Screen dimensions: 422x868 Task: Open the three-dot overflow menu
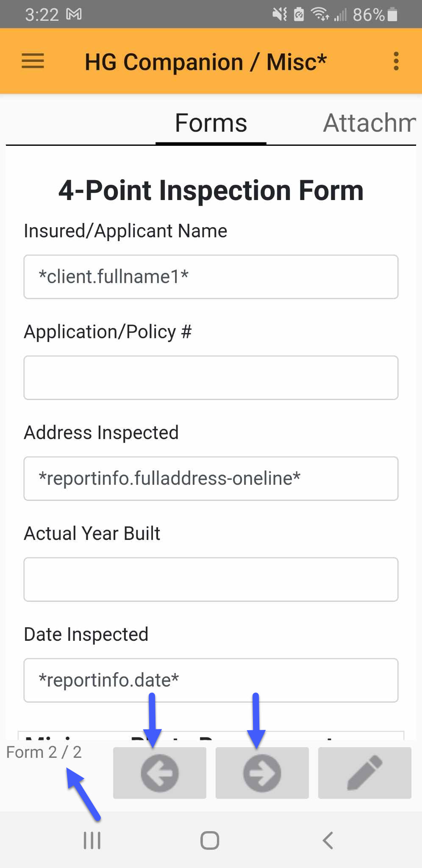click(396, 61)
